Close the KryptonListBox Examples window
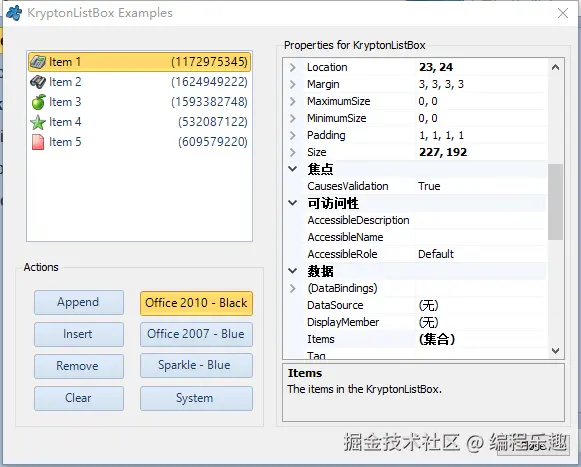 coord(563,13)
